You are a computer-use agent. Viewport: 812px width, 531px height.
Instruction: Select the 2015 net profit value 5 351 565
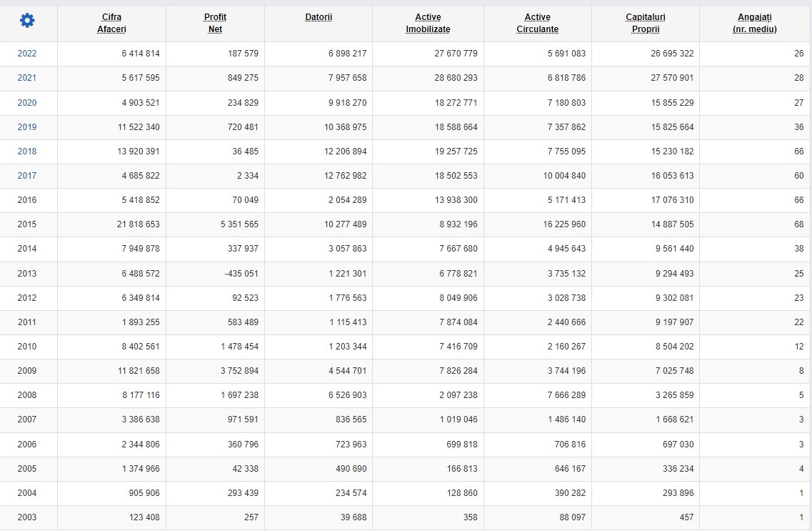[239, 224]
